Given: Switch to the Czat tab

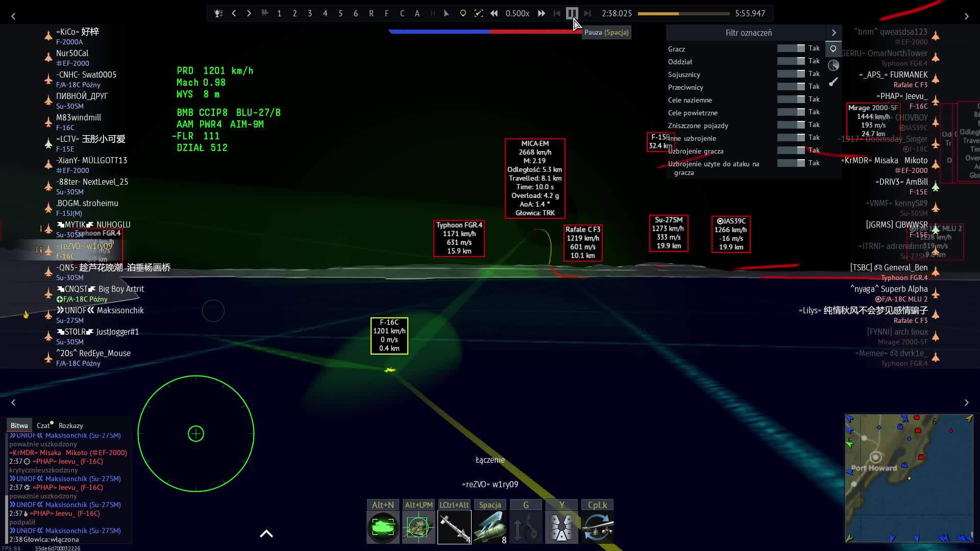Looking at the screenshot, I should (x=44, y=425).
